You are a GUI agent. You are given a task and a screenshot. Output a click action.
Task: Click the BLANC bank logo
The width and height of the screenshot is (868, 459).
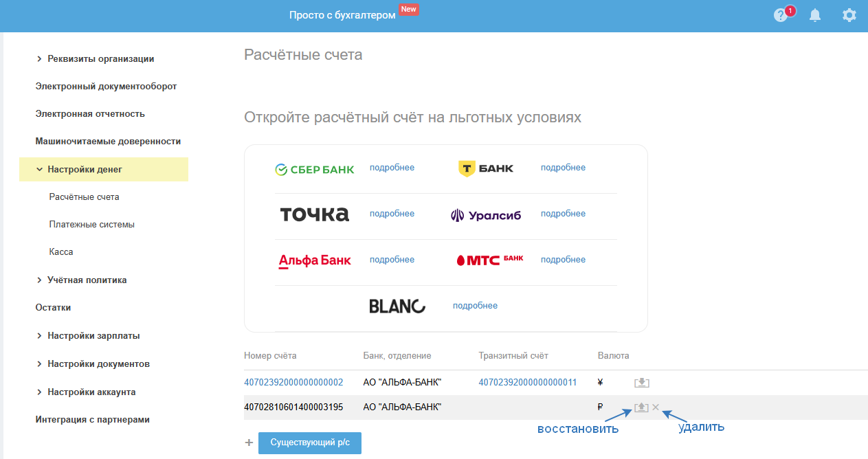[x=397, y=306]
